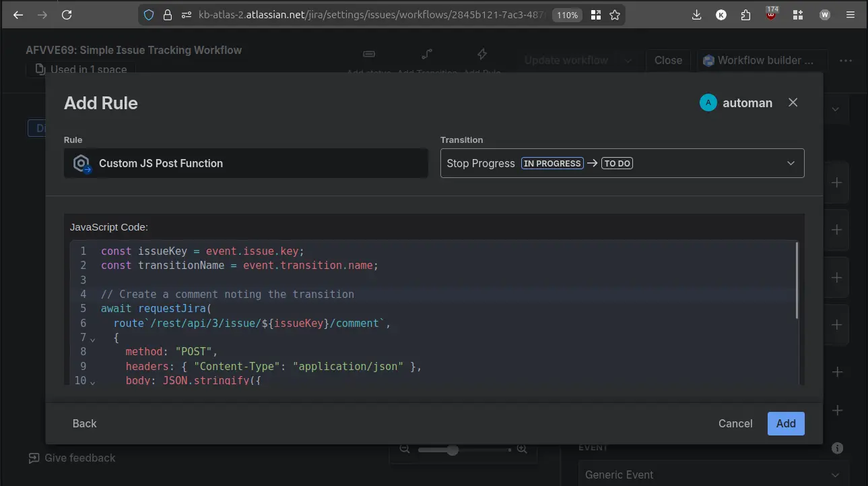Screen dimensions: 868x486
Task: Collapse code fold arrow at line 10
Action: click(x=93, y=382)
